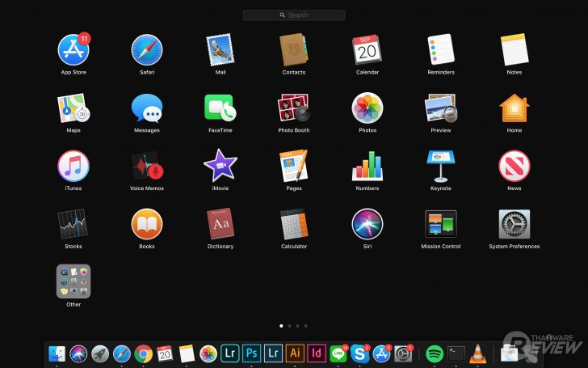
Task: Open the Mail app
Action: (x=220, y=49)
